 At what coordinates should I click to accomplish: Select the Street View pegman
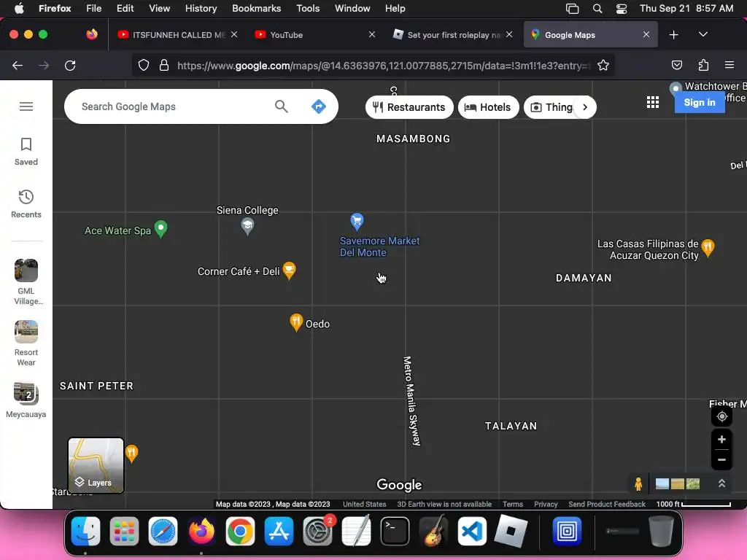tap(638, 484)
